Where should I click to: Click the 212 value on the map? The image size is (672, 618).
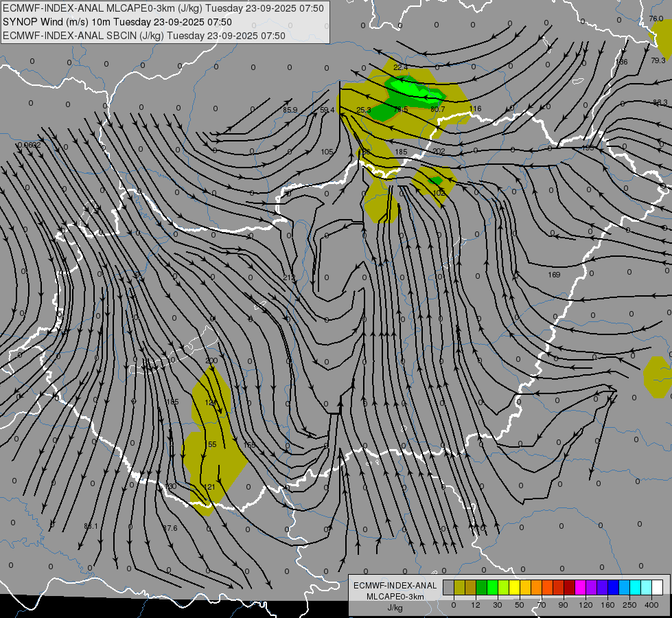(x=289, y=278)
